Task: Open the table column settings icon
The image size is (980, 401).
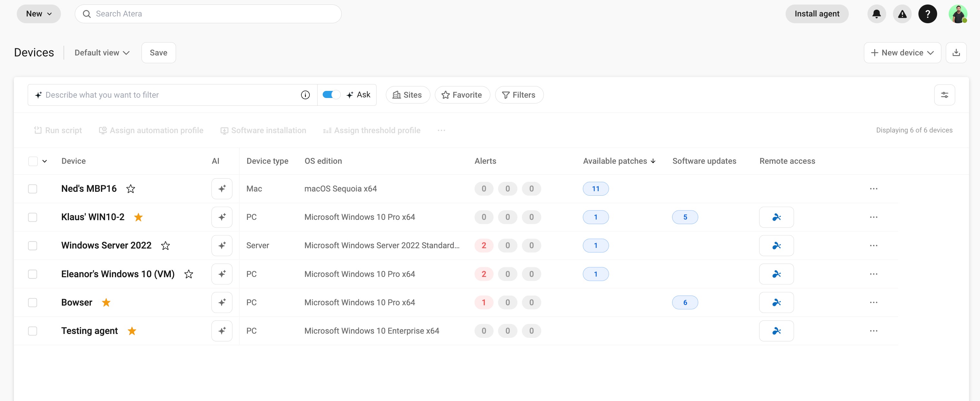Action: 944,95
